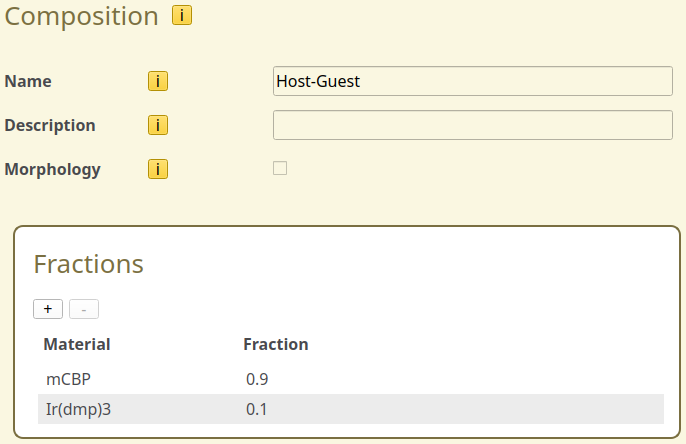This screenshot has width=686, height=444.
Task: Open the info icon for Name
Action: click(x=157, y=81)
